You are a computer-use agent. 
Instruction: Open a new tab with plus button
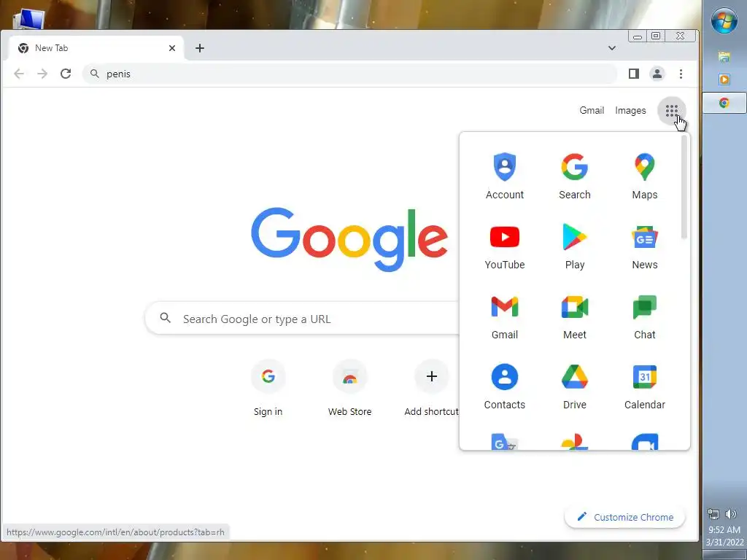coord(200,48)
